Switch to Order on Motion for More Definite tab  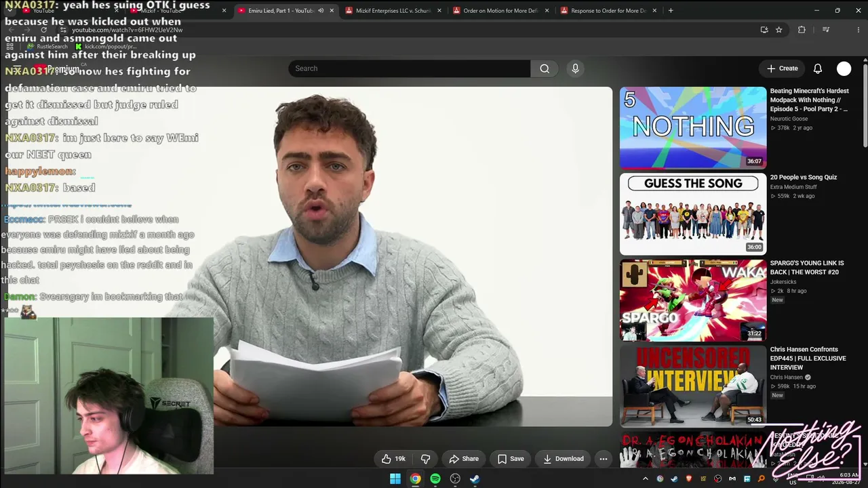(x=500, y=11)
